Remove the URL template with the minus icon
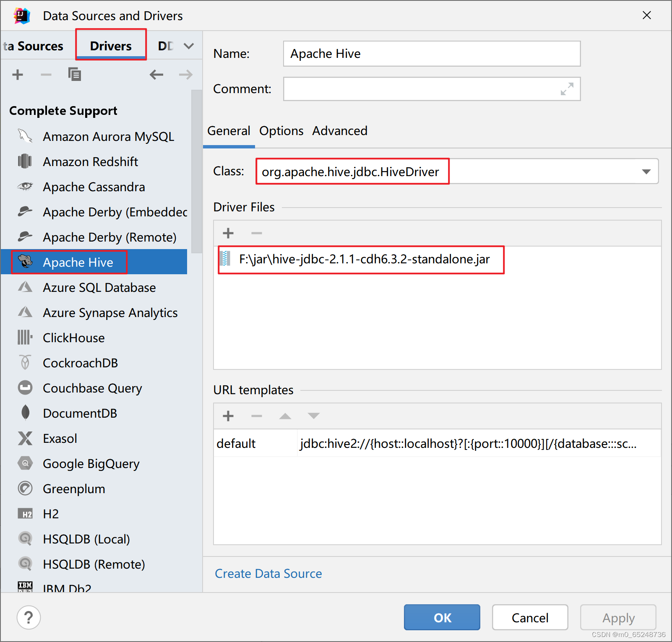 257,416
